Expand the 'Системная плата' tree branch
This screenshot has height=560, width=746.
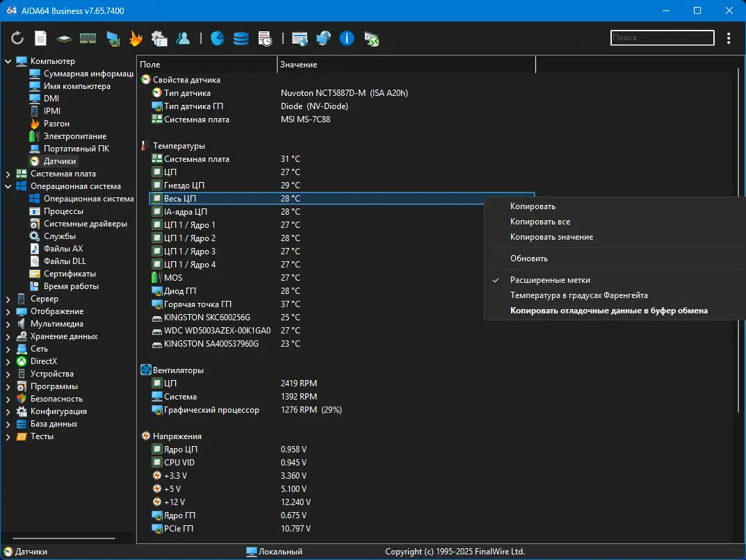click(8, 173)
